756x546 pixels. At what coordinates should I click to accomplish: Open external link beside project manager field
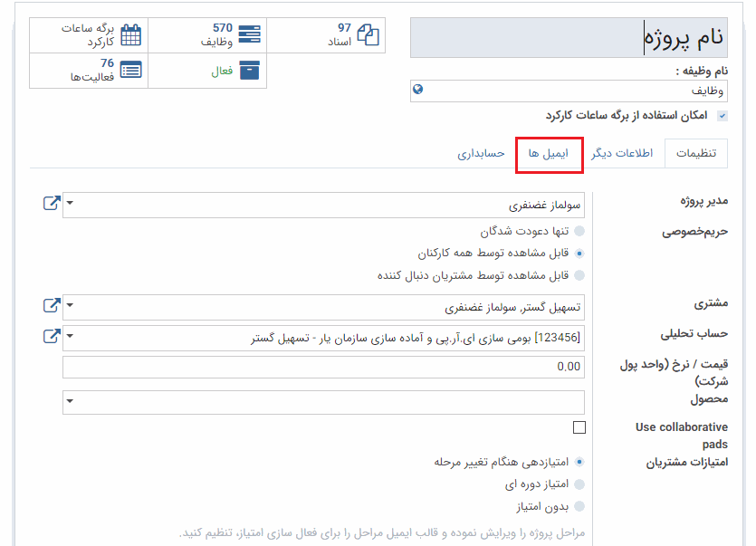click(x=52, y=204)
